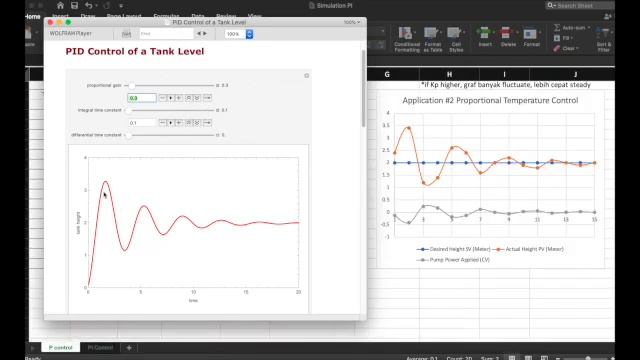Open the 100% zoom stepper in Wolfram Player toolbar
Screen dimensions: 640x360
(249, 34)
